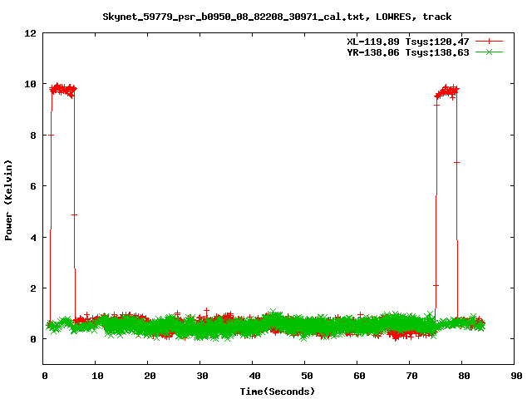Click the red data point at 8 Kelvin on first pulse rise
The height and width of the screenshot is (399, 532).
(51, 135)
